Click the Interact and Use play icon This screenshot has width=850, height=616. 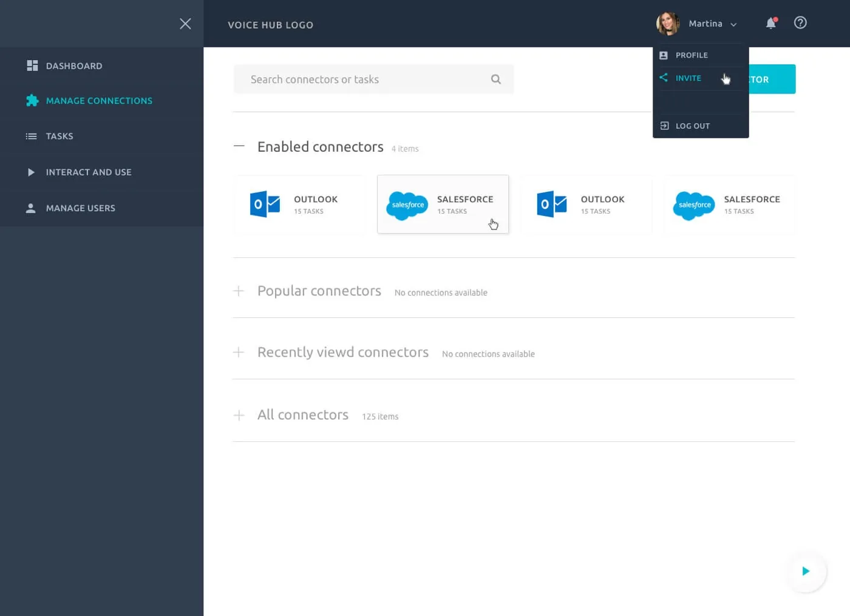point(31,172)
